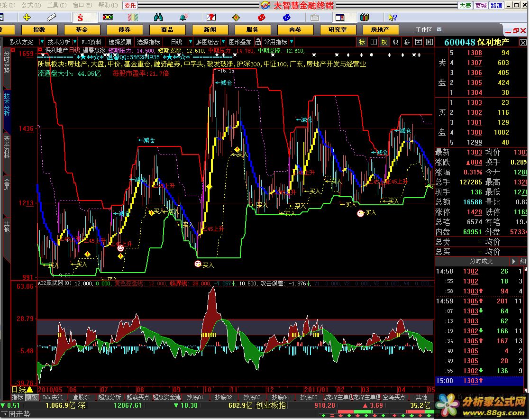Open the 日线 period dropdown arrow
530x420 pixels.
(x=190, y=42)
